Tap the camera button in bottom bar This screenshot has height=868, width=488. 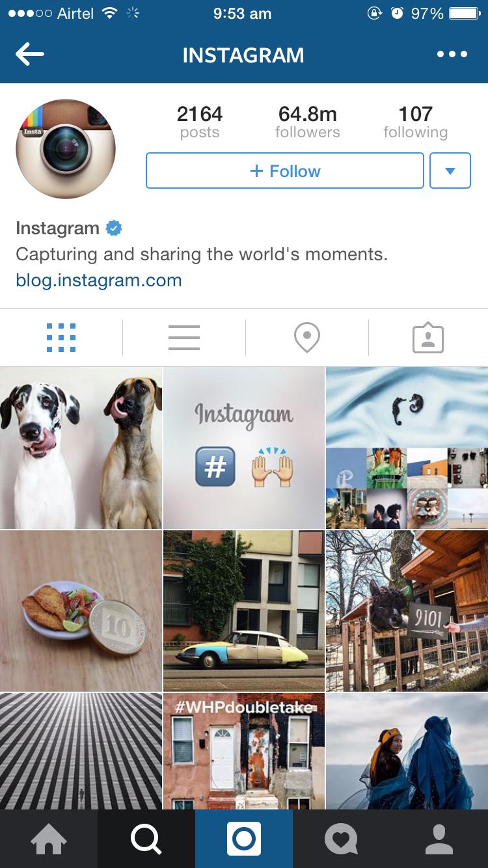pyautogui.click(x=244, y=839)
